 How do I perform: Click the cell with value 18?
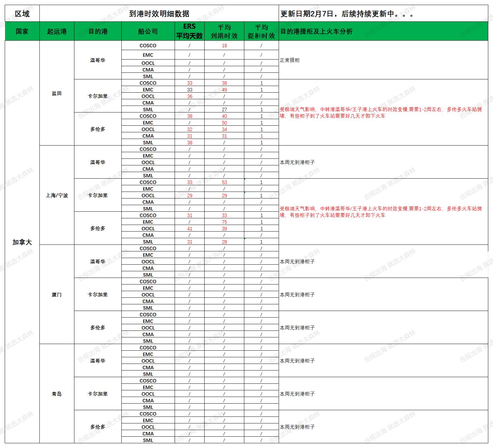pos(224,46)
